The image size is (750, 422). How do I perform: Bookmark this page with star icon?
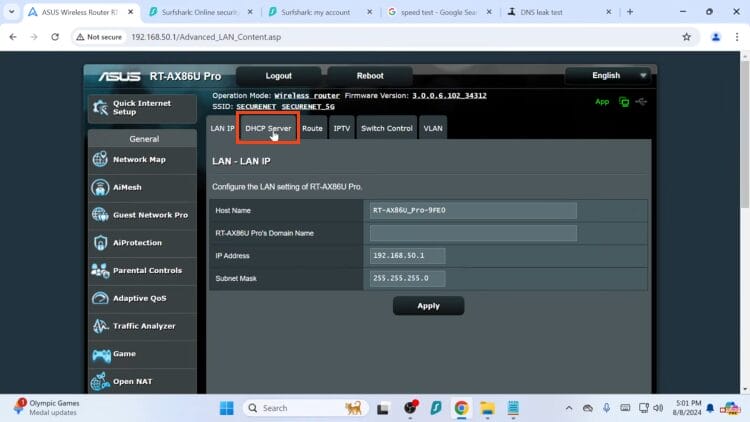(x=686, y=37)
